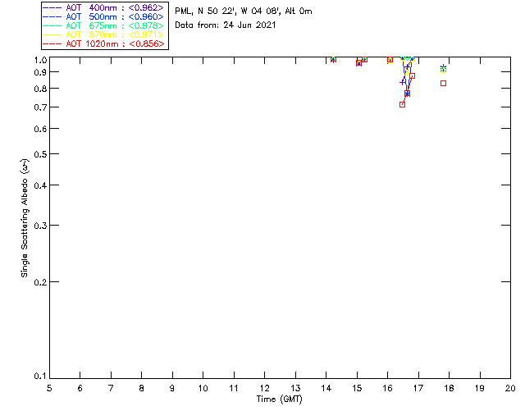
Task: Click the x-axis tick label 20
Action: tap(510, 388)
